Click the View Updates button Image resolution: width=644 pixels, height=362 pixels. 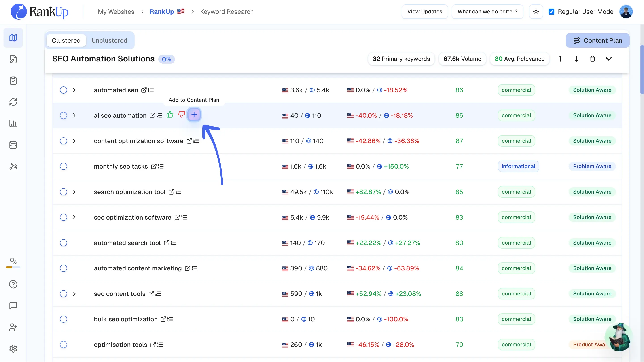pyautogui.click(x=424, y=12)
